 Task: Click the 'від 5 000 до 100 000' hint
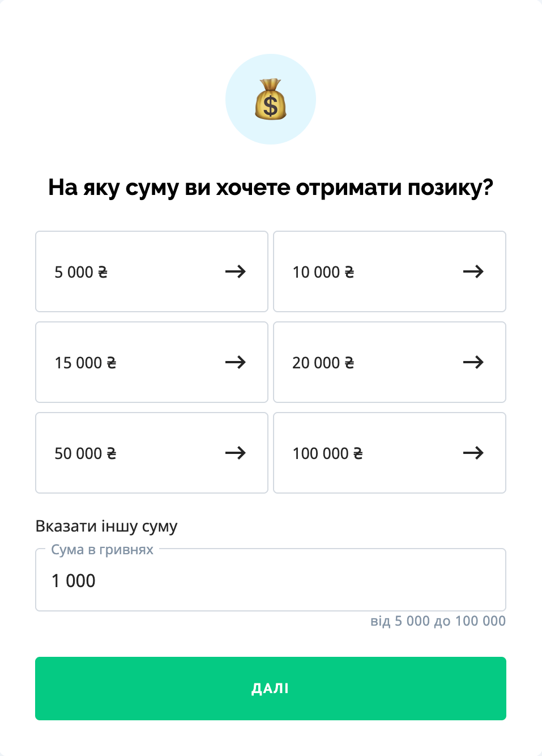pyautogui.click(x=438, y=621)
